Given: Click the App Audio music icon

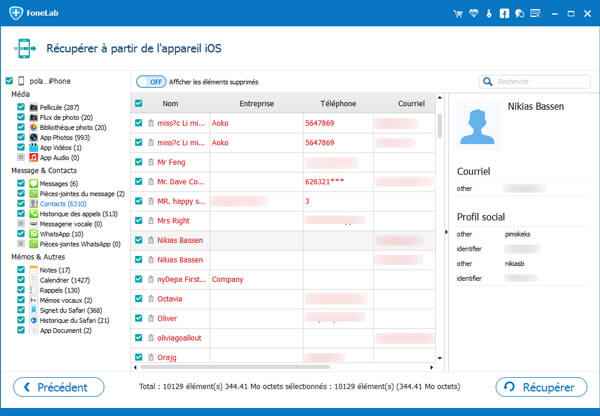Looking at the screenshot, I should (x=34, y=157).
